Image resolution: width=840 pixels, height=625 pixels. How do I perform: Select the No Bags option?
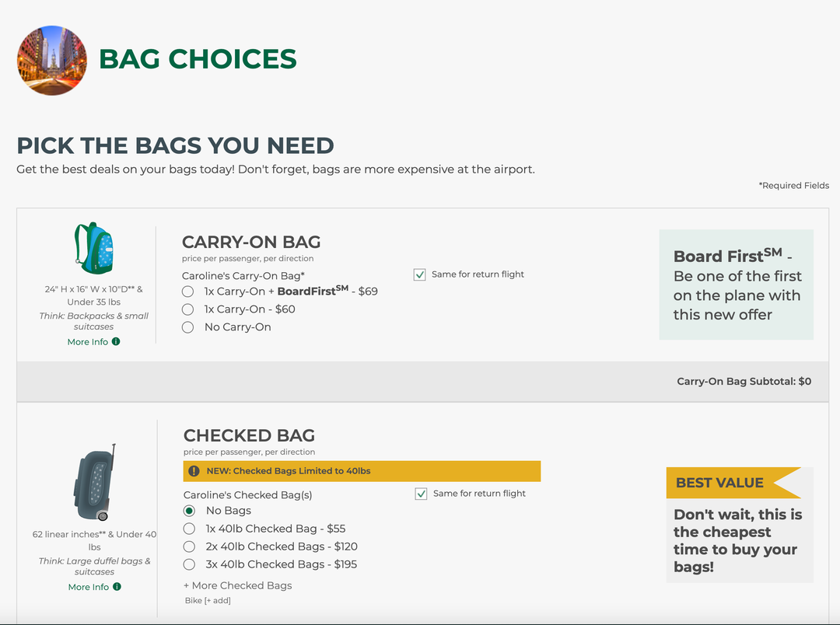pos(188,510)
